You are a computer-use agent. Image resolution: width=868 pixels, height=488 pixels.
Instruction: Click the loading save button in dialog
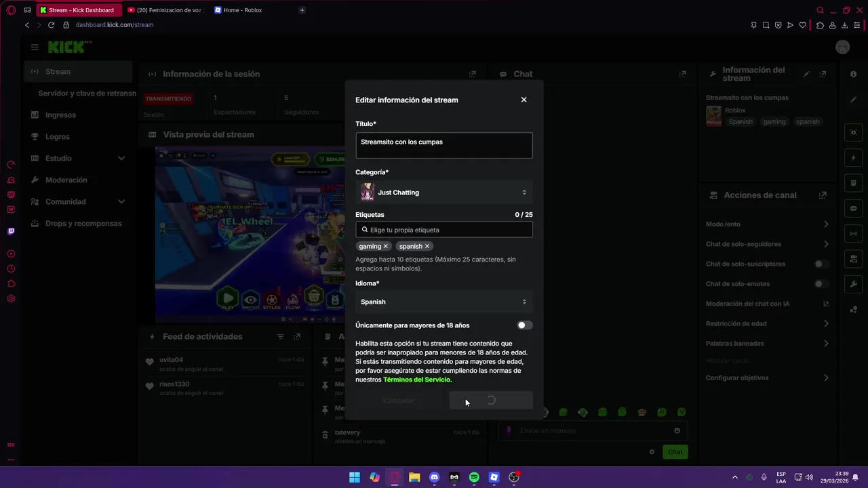coord(491,401)
